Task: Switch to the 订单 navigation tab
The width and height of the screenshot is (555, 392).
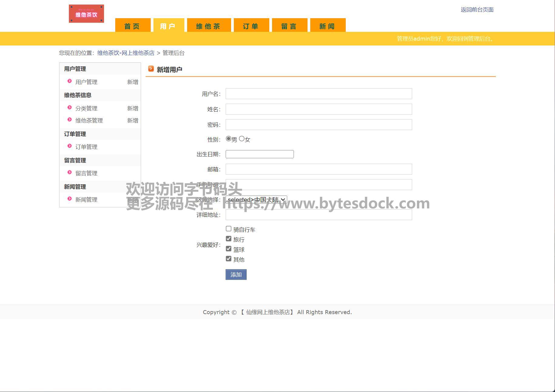Action: coord(251,26)
